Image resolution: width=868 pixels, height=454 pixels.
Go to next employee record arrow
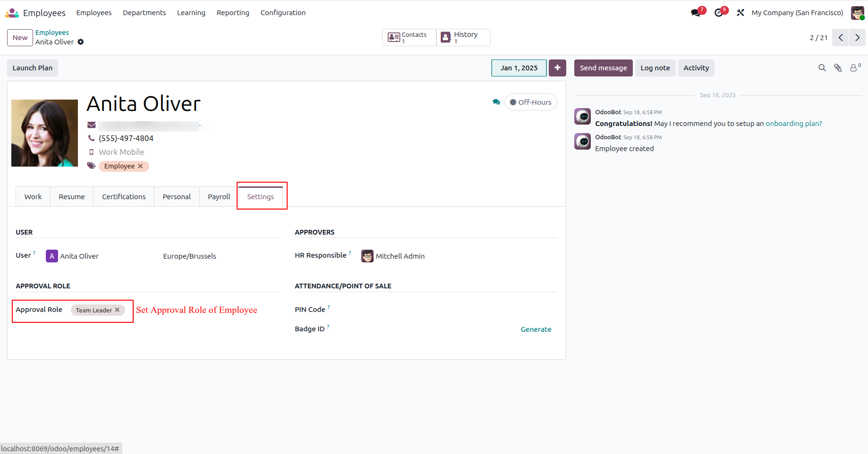coord(857,38)
